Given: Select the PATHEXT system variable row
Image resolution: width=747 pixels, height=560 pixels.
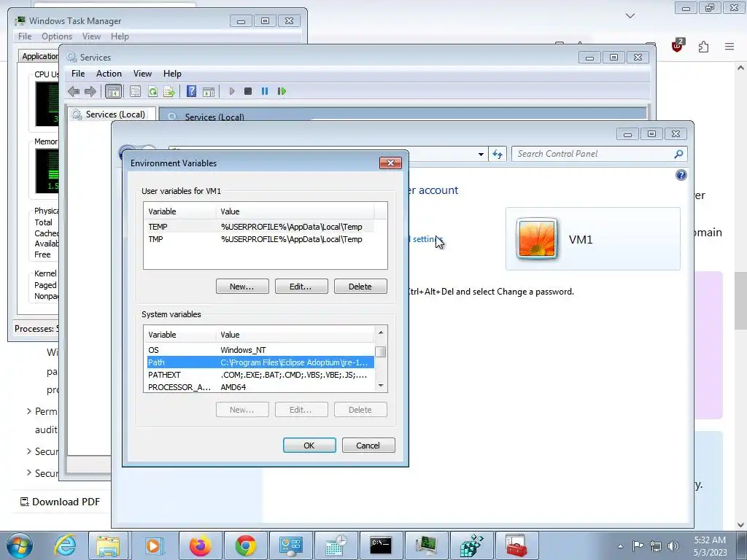Looking at the screenshot, I should (x=260, y=375).
